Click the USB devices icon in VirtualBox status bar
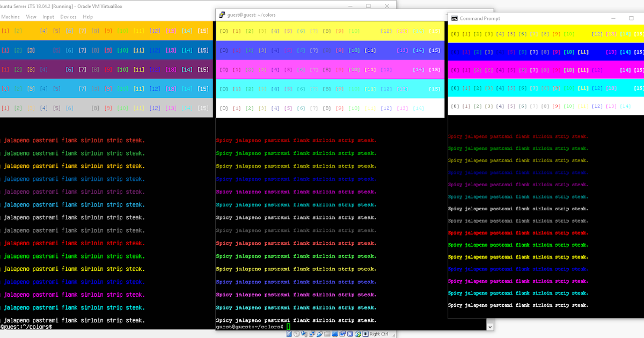 click(x=319, y=334)
